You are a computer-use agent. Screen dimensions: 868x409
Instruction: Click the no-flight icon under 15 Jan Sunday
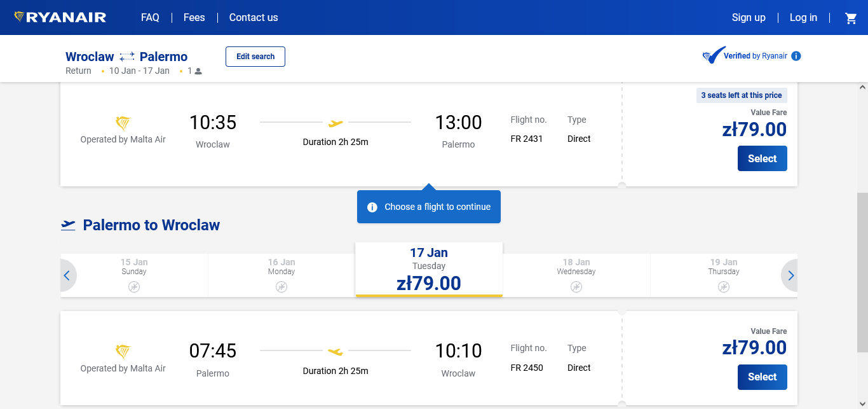pyautogui.click(x=134, y=287)
